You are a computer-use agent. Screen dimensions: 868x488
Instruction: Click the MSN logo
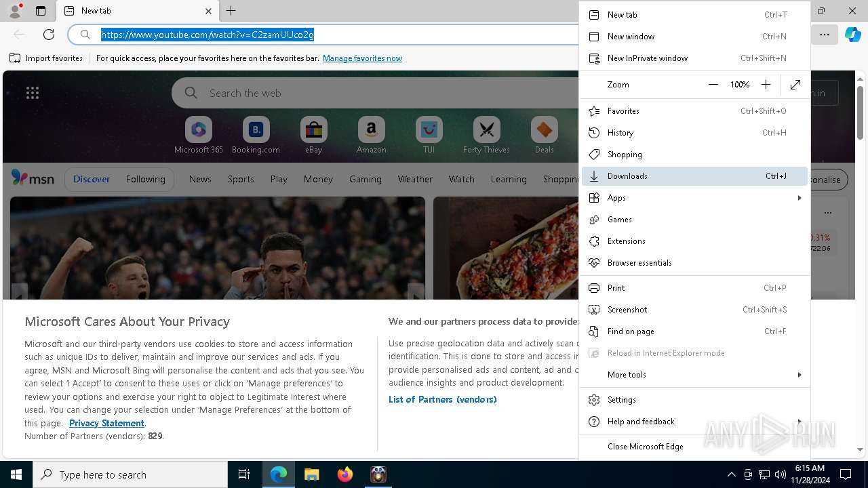click(x=33, y=178)
